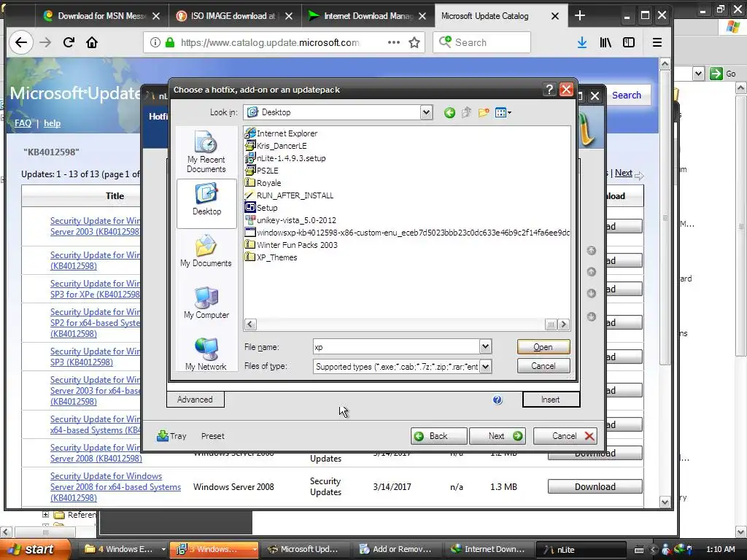Click the Tray button in nLite

point(171,436)
